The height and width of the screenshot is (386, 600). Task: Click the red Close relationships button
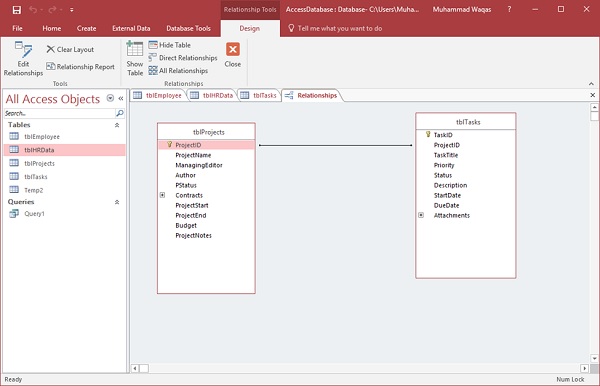(233, 55)
